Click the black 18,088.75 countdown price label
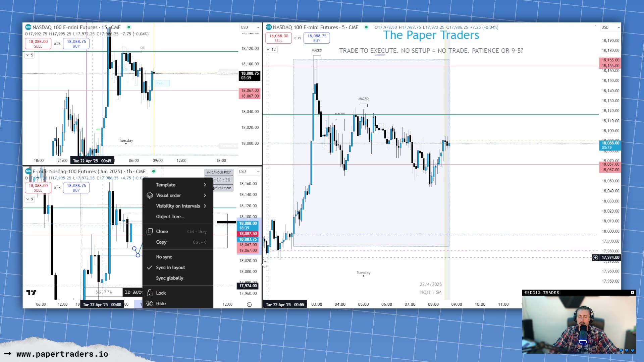This screenshot has width=644, height=362. coord(250,75)
